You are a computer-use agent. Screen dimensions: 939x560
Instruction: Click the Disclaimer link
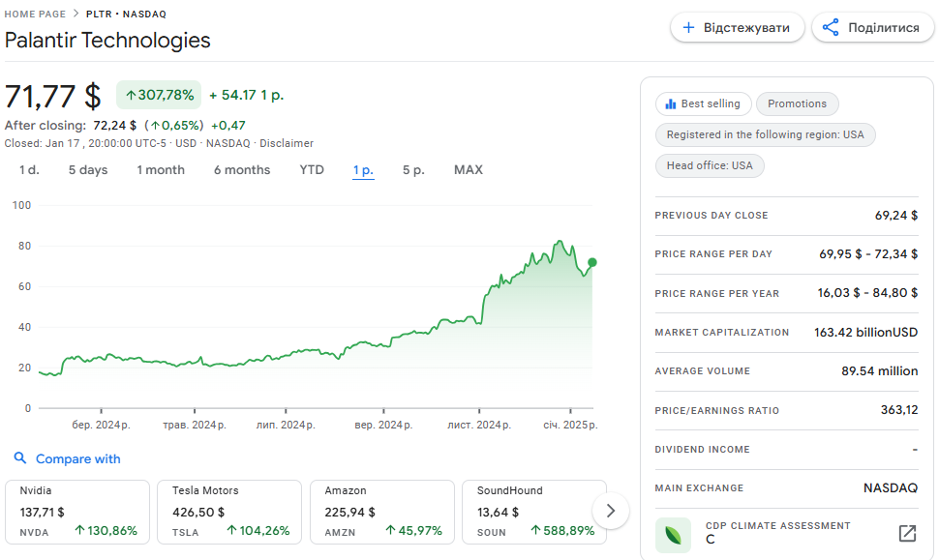pyautogui.click(x=287, y=143)
